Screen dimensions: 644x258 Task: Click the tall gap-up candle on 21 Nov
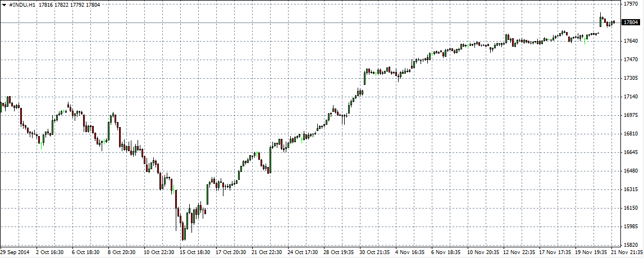[601, 20]
